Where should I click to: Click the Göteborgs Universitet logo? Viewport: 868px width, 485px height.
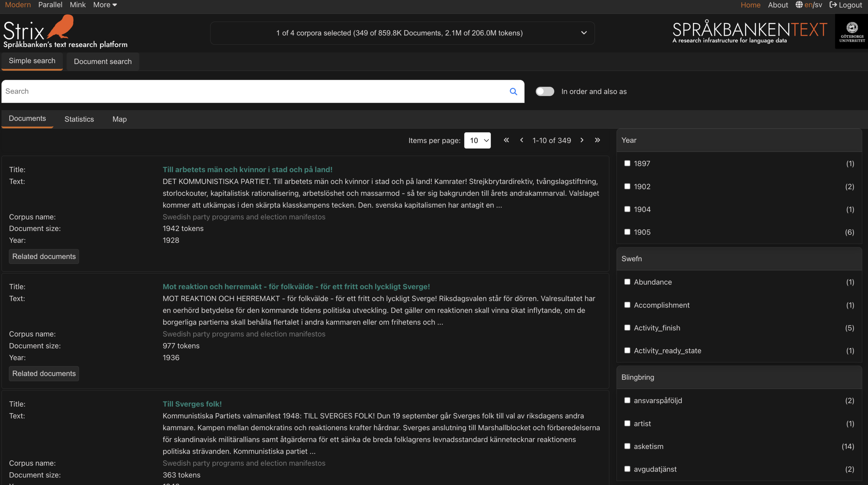tap(852, 32)
